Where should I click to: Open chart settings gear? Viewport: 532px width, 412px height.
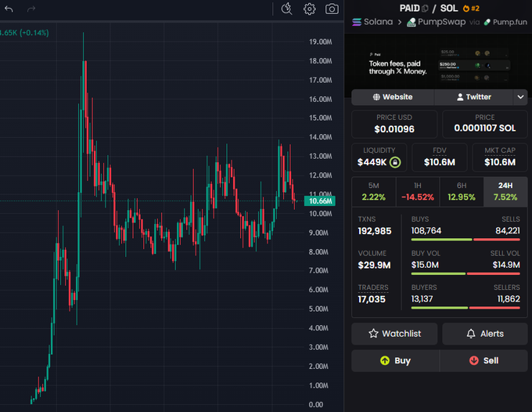tap(310, 9)
